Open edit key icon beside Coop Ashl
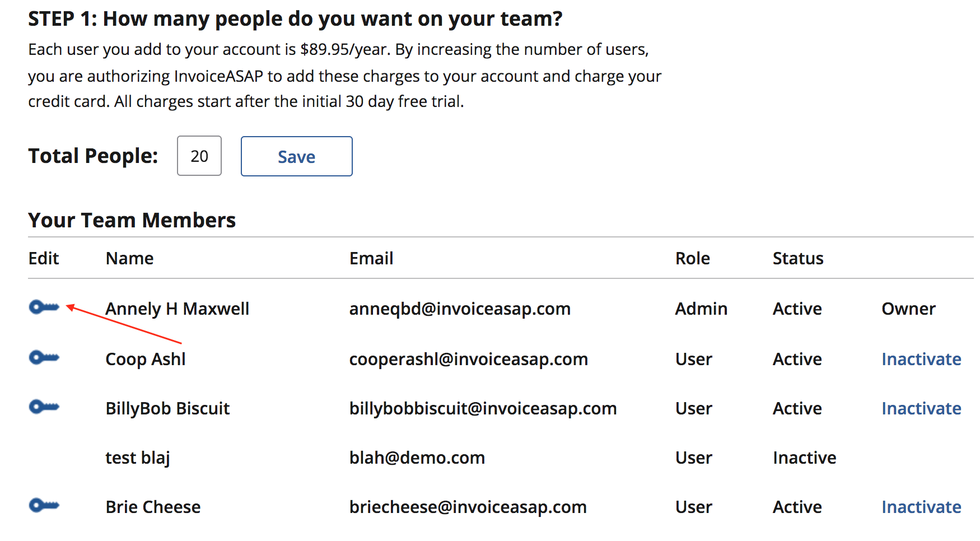 [x=44, y=358]
